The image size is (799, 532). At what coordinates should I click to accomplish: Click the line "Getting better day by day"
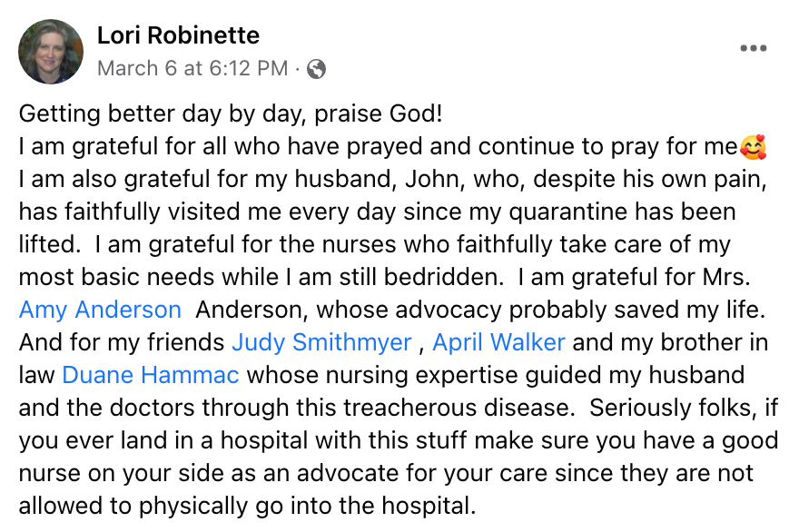tap(162, 113)
